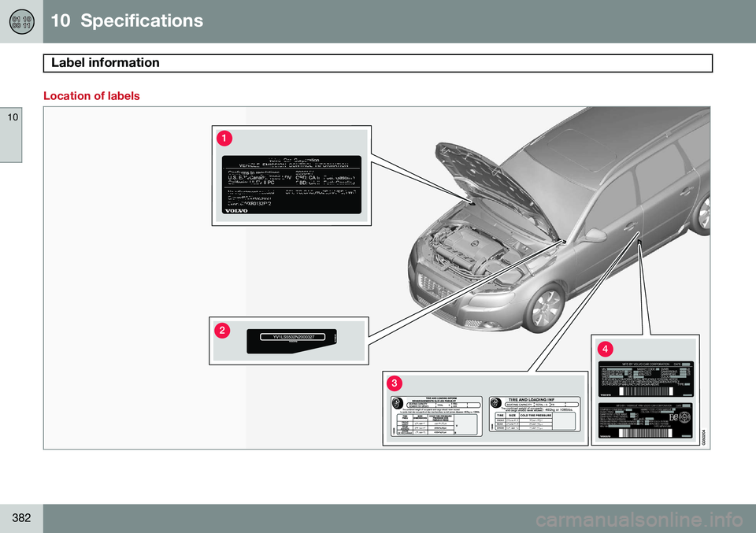This screenshot has width=756, height=533.
Task: Click the VIN plate YV1LS5502N2000327
Action: pos(291,341)
